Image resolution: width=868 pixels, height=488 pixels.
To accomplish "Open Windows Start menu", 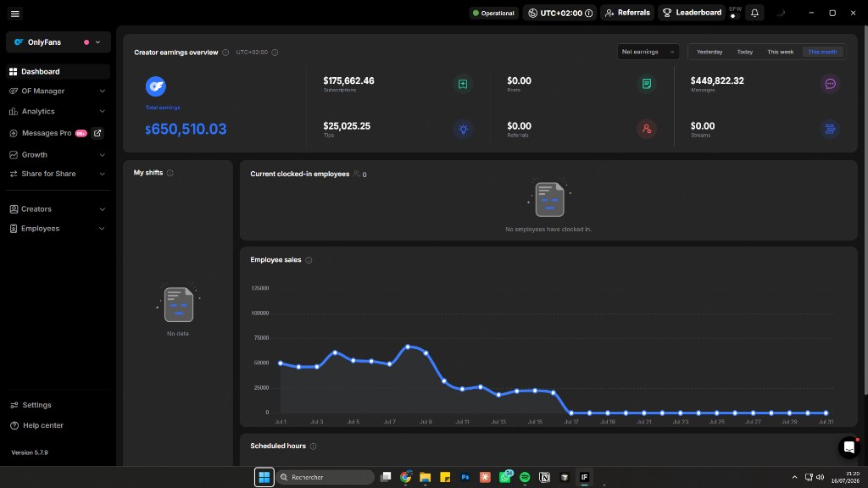I will [264, 477].
